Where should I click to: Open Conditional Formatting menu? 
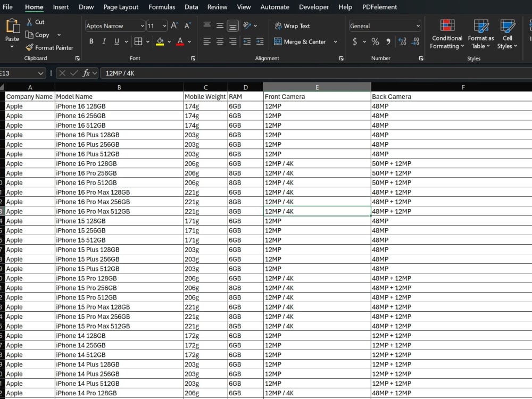[447, 34]
